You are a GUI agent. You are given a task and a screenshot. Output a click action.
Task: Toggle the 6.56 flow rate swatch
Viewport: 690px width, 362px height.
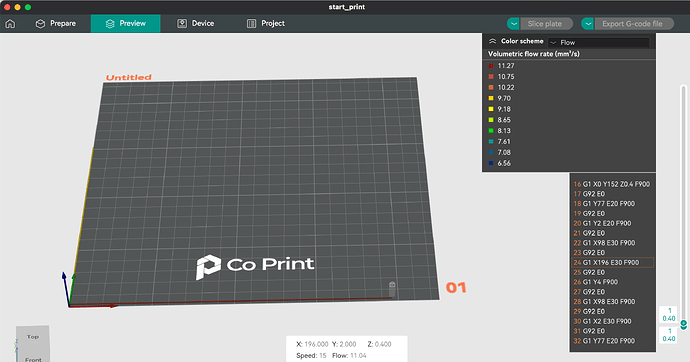coord(491,163)
